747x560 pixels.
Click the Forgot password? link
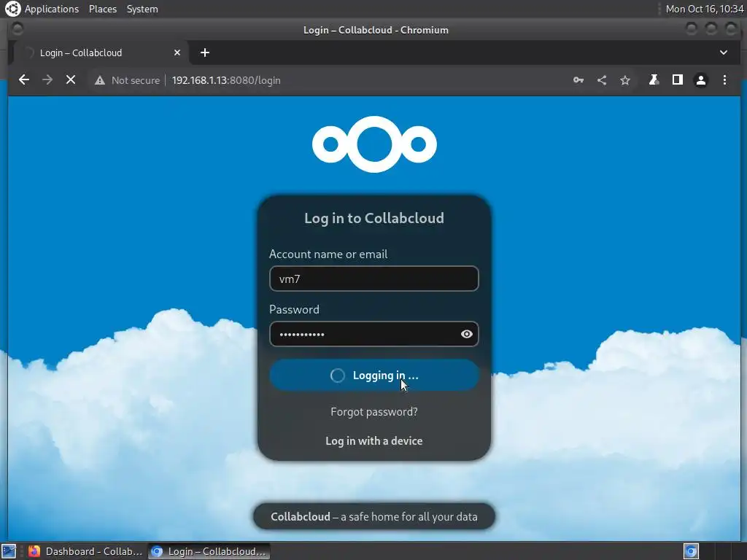[x=374, y=411]
